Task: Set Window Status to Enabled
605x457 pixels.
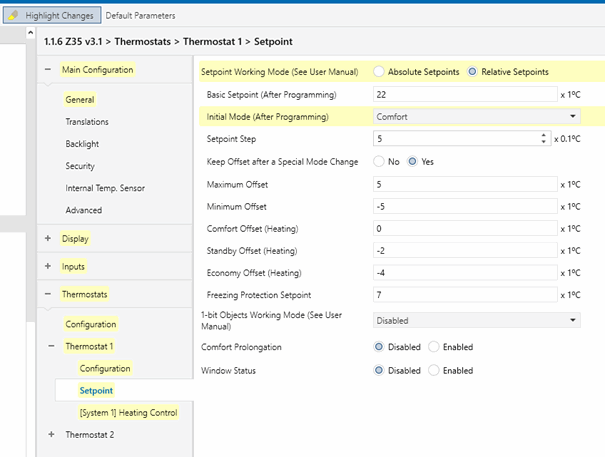Action: coord(434,370)
